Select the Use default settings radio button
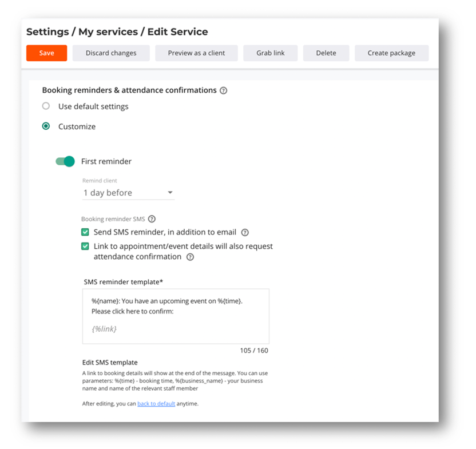This screenshot has width=476, height=449. click(46, 106)
